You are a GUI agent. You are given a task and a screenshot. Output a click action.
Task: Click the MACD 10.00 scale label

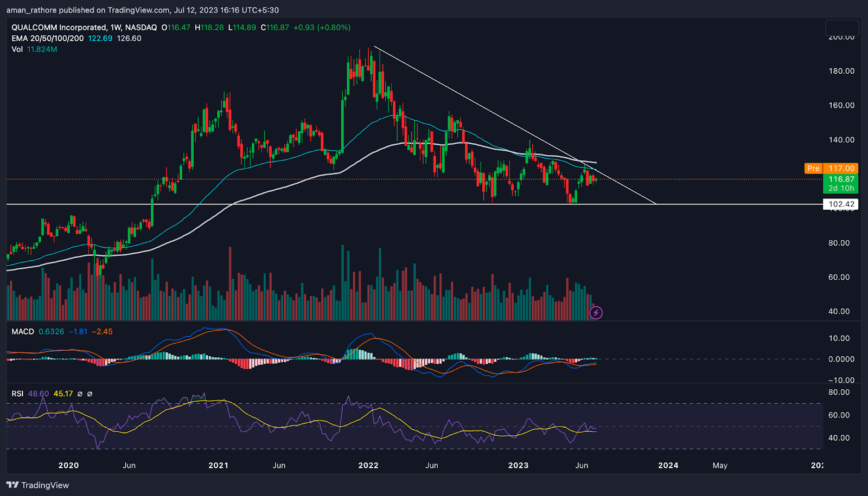click(839, 338)
